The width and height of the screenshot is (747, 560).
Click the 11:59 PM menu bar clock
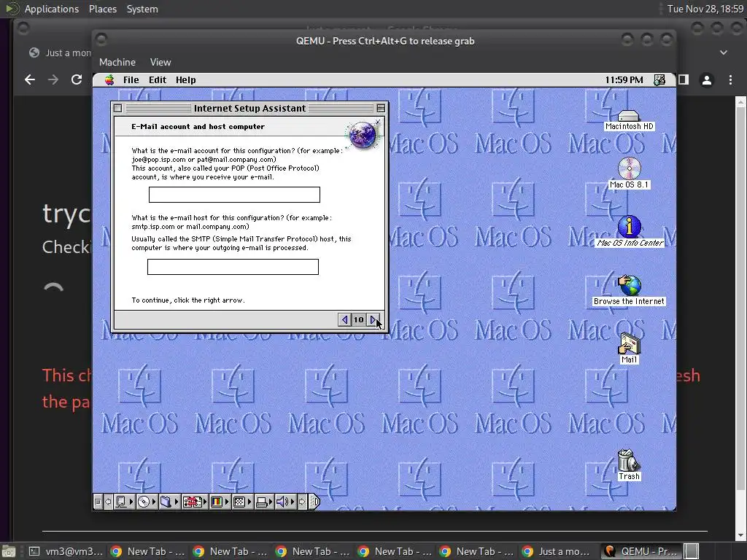624,80
